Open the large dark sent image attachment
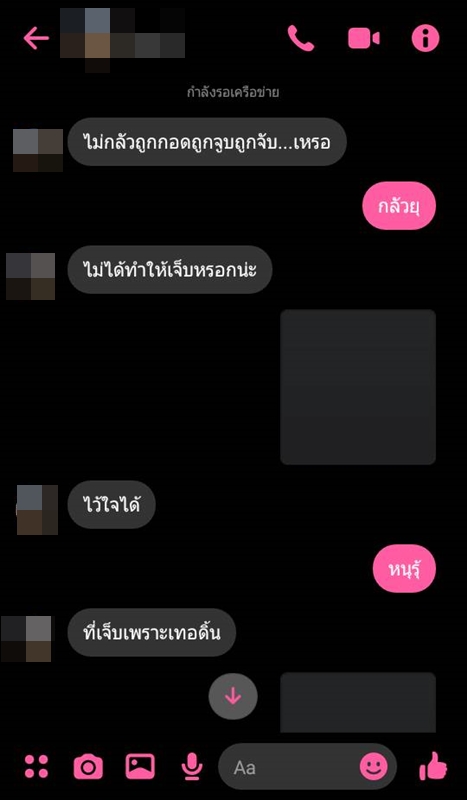Viewport: 467px width, 800px height. (x=358, y=387)
